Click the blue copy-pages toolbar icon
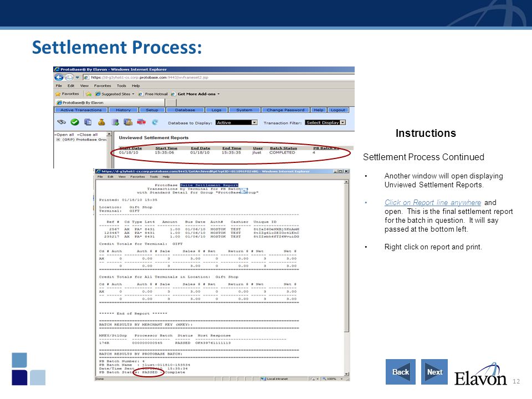This screenshot has height=399, width=532. (x=88, y=122)
